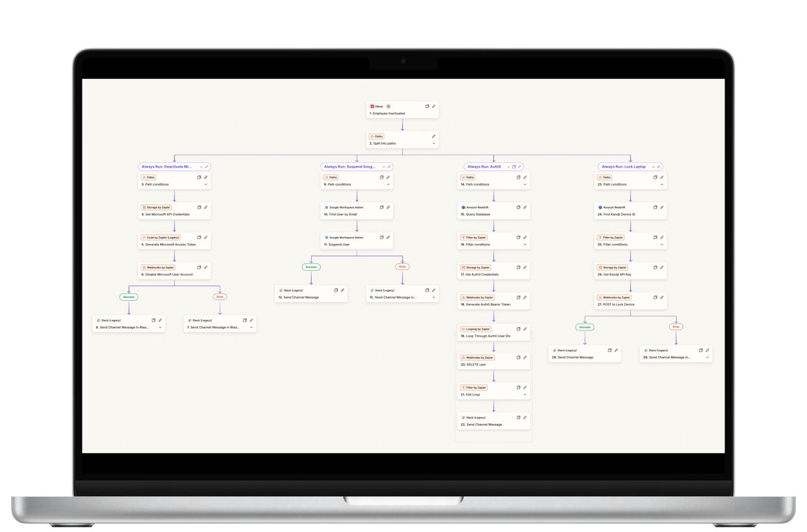Click the pencil on Always Run: Auth0 path
807x532 pixels.
[520, 167]
